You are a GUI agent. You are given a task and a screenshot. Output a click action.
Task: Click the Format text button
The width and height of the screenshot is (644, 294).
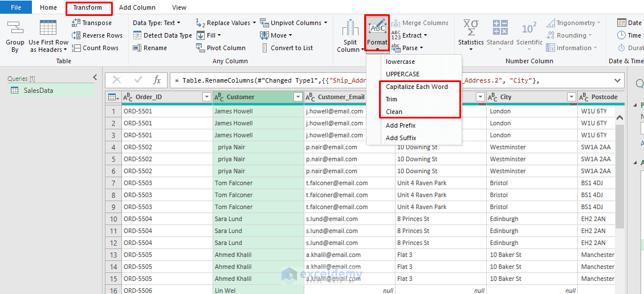tap(377, 35)
